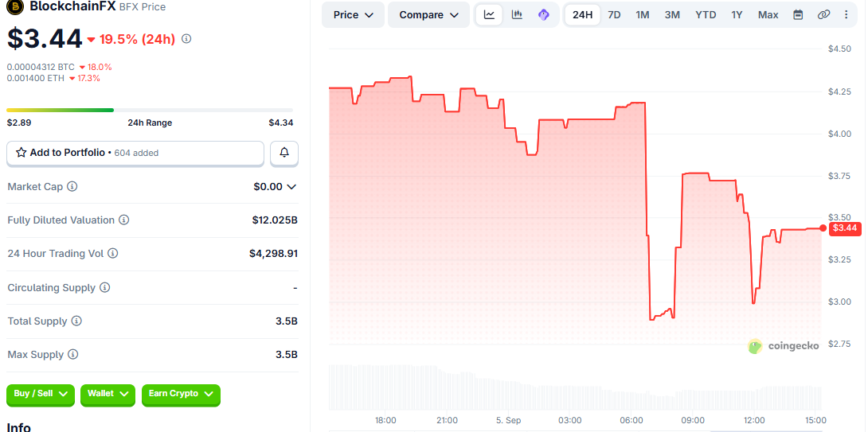Switch to the candlestick chart view
This screenshot has width=868, height=432.
pos(517,15)
